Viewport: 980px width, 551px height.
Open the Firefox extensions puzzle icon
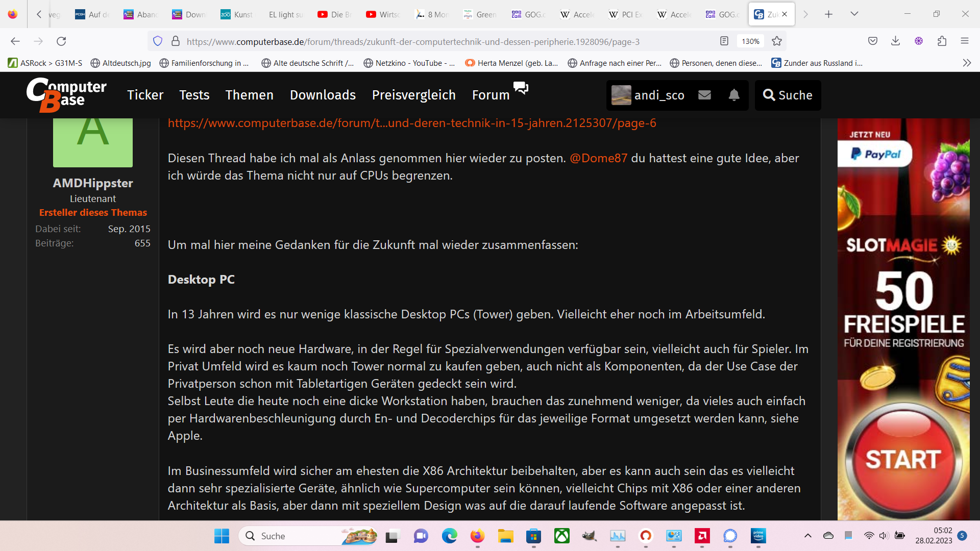[x=942, y=41]
